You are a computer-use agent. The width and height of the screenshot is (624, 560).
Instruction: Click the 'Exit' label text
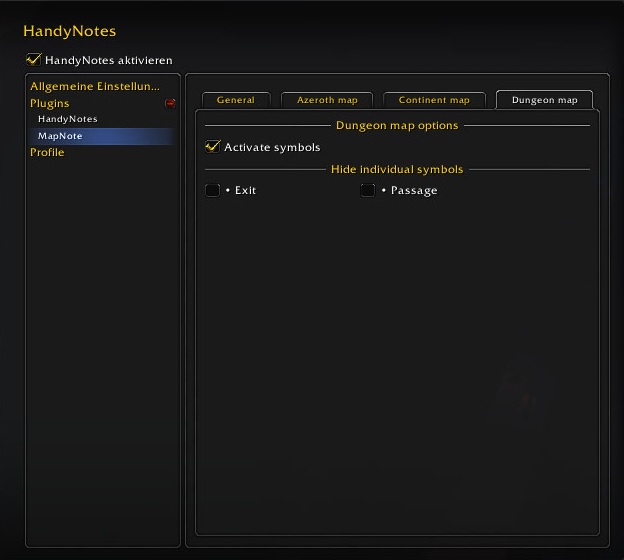245,190
